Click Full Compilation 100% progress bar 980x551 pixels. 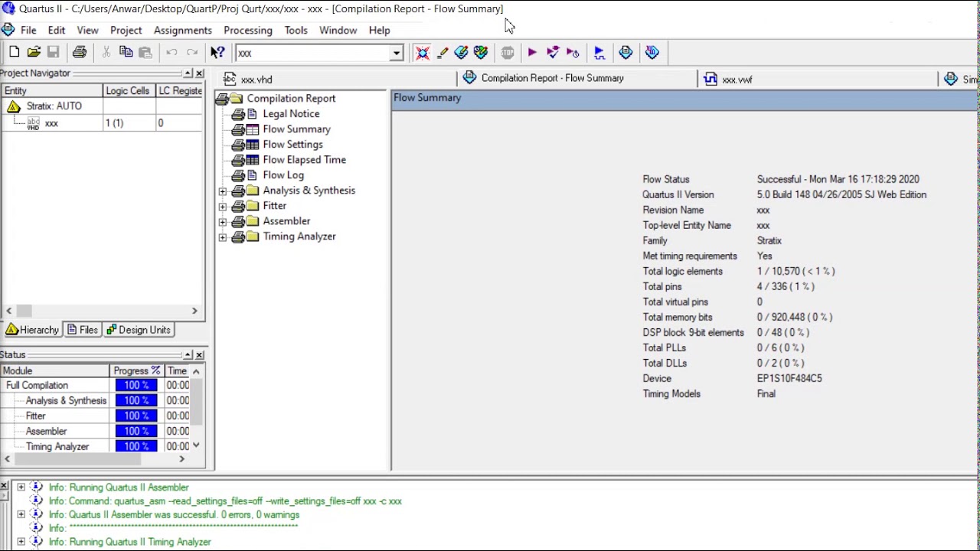pos(136,385)
